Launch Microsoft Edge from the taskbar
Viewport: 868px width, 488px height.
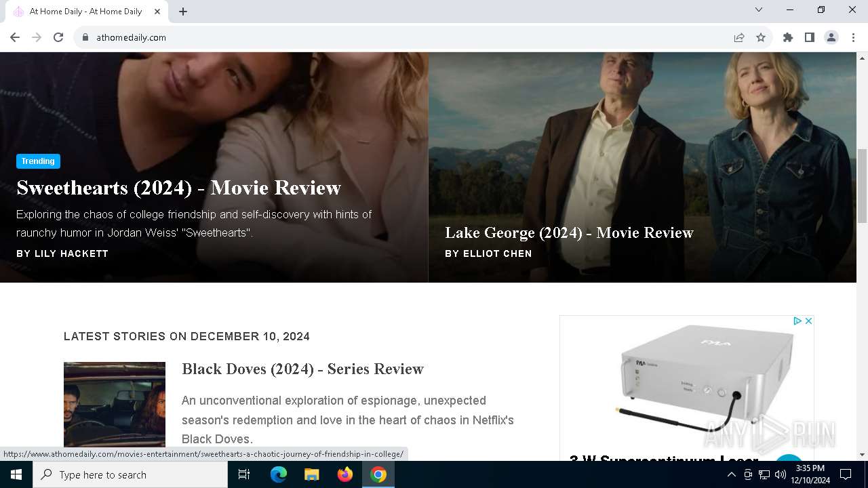pos(279,474)
